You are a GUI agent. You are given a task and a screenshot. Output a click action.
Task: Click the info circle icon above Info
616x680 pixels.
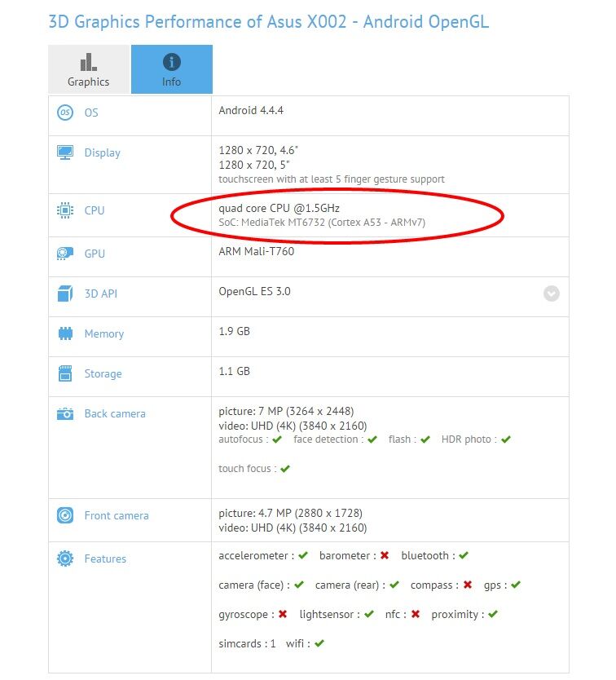172,62
